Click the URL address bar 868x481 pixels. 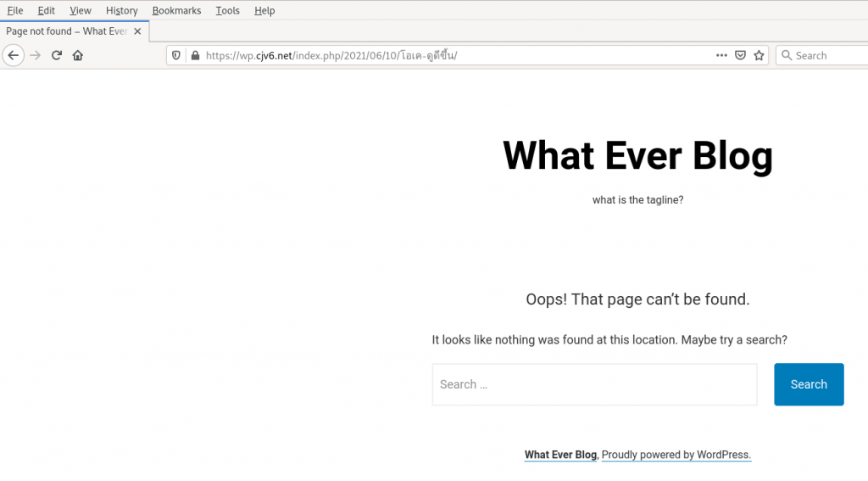coord(458,55)
